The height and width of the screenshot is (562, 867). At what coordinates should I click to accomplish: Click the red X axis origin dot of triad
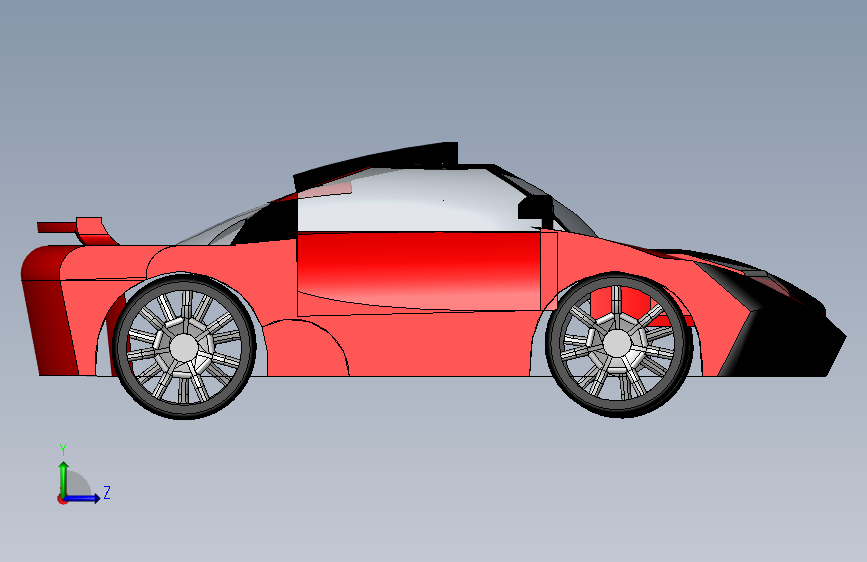[x=61, y=499]
